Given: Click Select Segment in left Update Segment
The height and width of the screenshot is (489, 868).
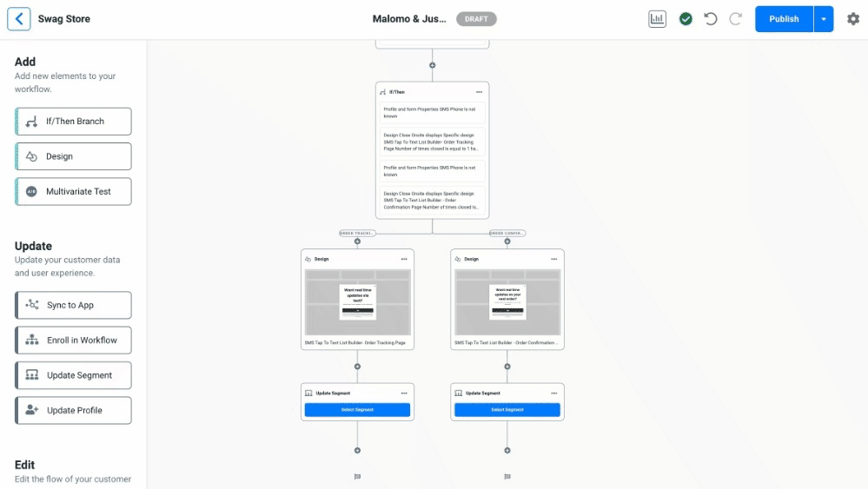Looking at the screenshot, I should coord(357,410).
